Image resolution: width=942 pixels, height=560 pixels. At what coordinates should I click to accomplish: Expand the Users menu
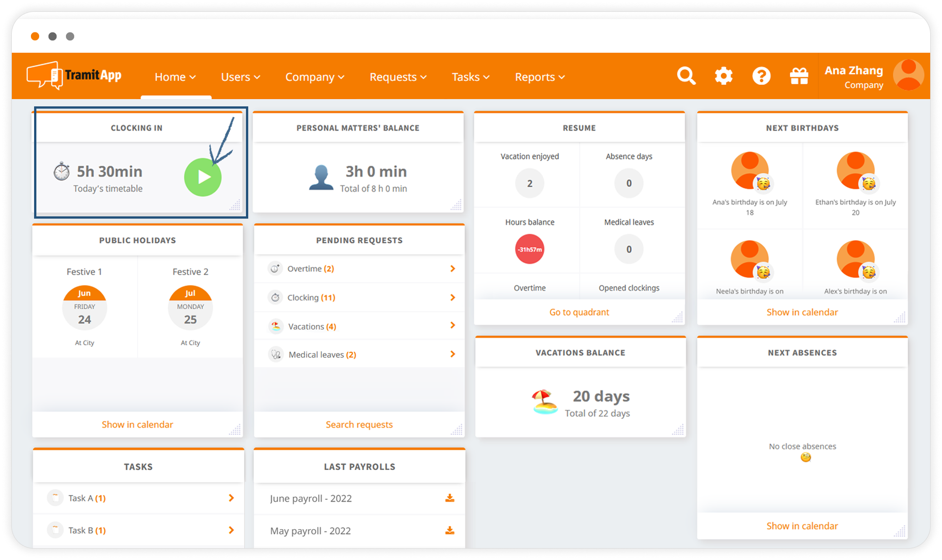(x=241, y=77)
